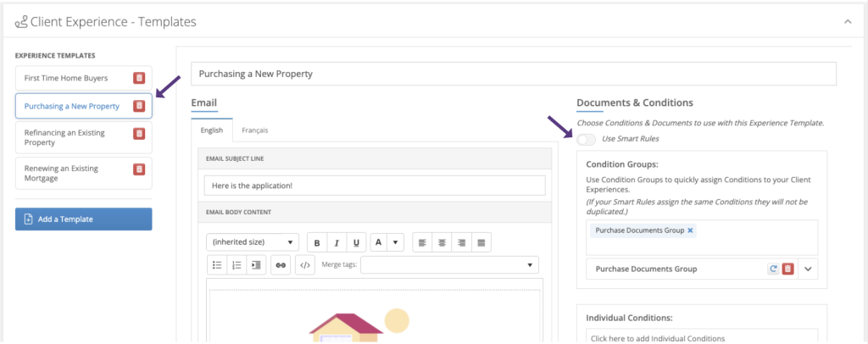Select Renewing an Existing Mortgage template

[x=84, y=174]
